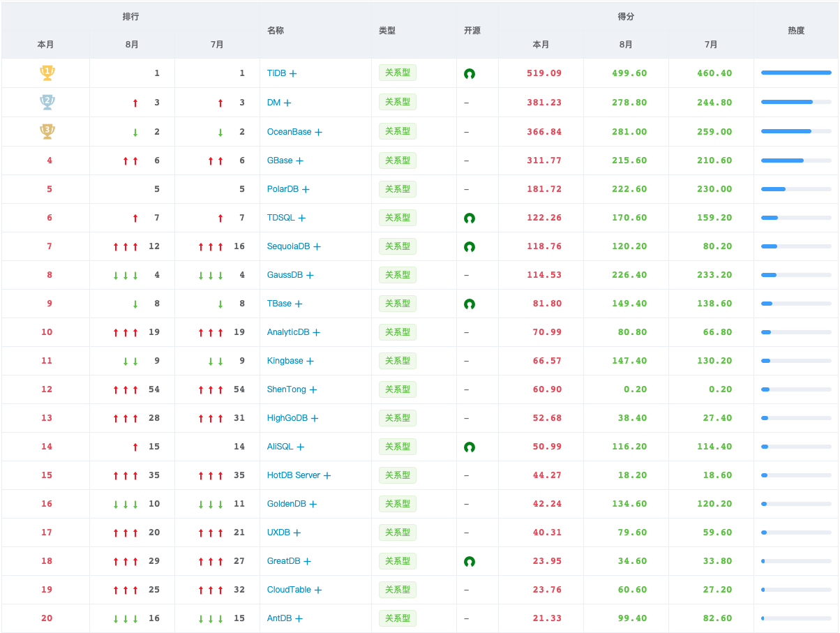Screen dimensions: 840x633
Task: Click the plus sign beside GaussDB
Action: click(310, 275)
